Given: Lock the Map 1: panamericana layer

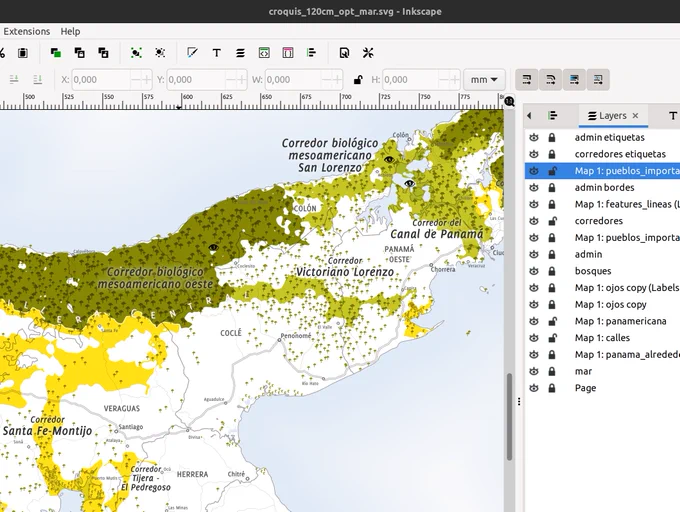Looking at the screenshot, I should point(552,321).
